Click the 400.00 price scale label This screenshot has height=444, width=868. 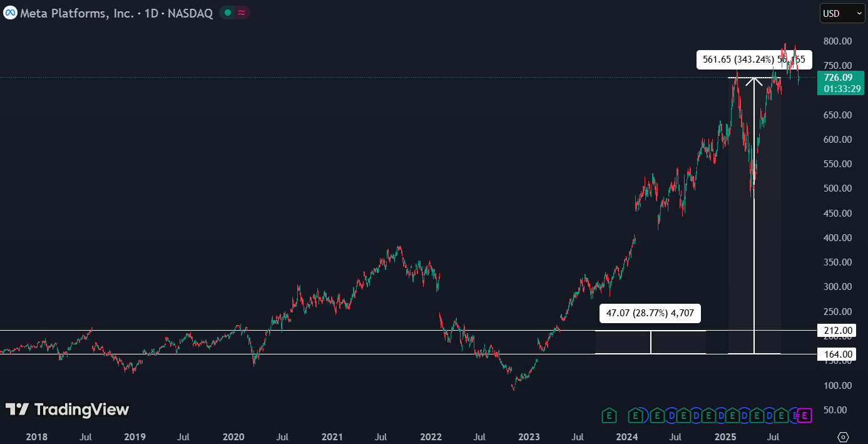pyautogui.click(x=837, y=238)
